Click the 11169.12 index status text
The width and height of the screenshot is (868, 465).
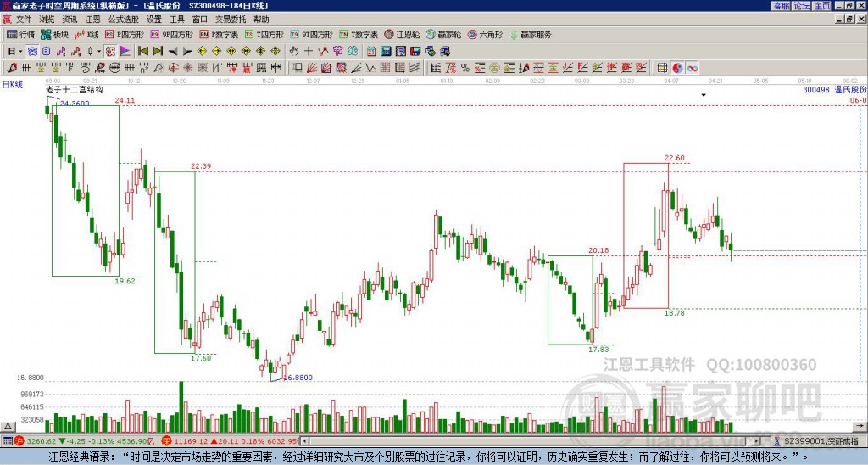192,441
